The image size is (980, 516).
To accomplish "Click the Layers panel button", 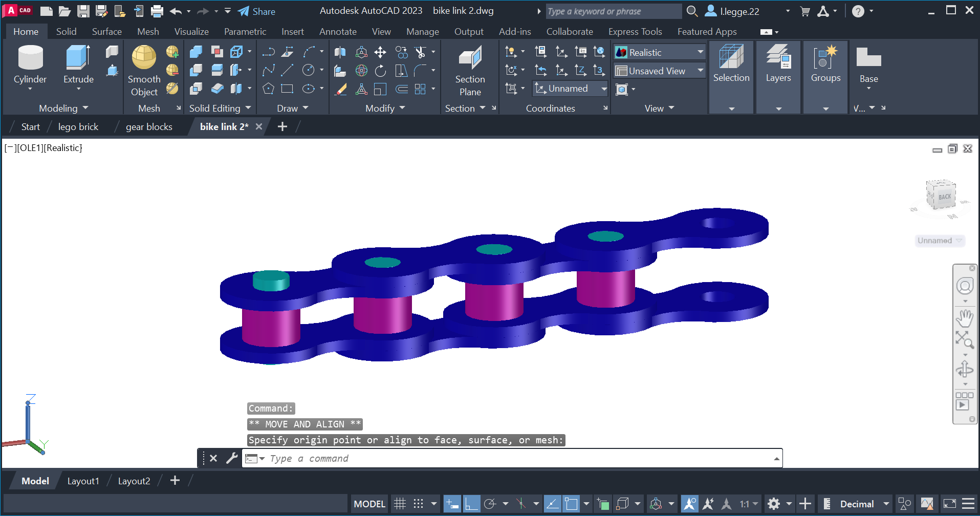I will [778, 77].
